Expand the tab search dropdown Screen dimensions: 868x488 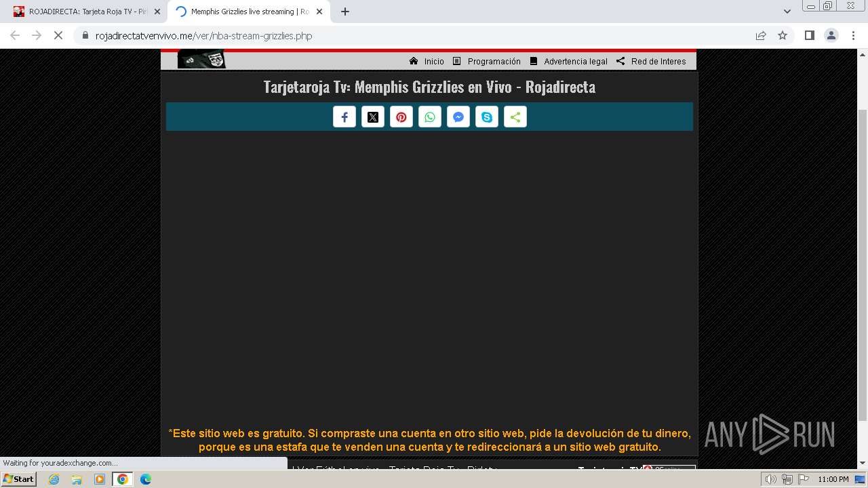pos(787,12)
